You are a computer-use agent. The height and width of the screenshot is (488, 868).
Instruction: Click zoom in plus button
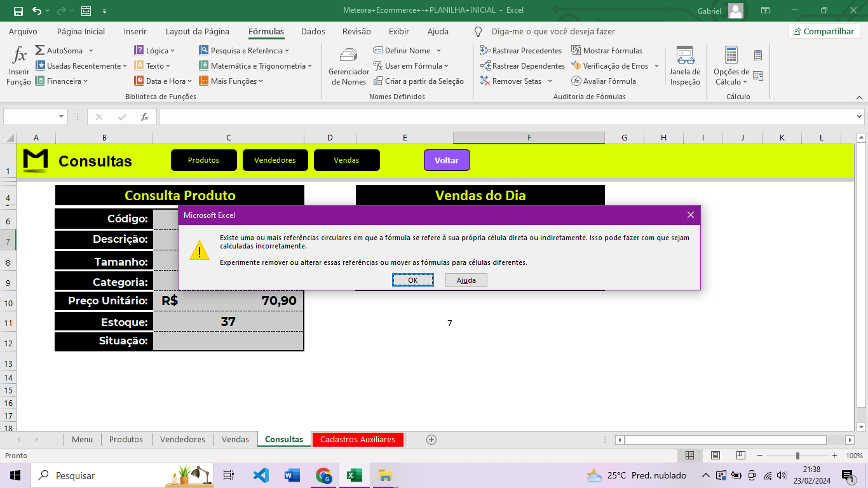pyautogui.click(x=836, y=456)
